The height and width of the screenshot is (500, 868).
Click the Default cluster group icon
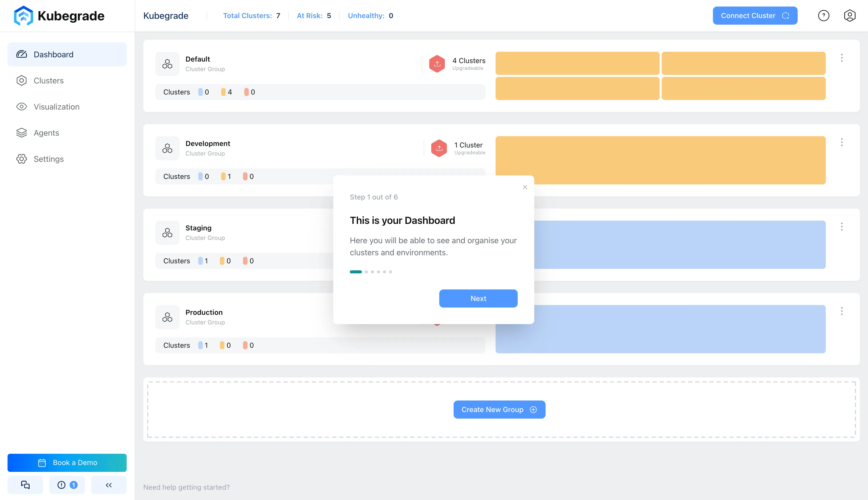[167, 64]
